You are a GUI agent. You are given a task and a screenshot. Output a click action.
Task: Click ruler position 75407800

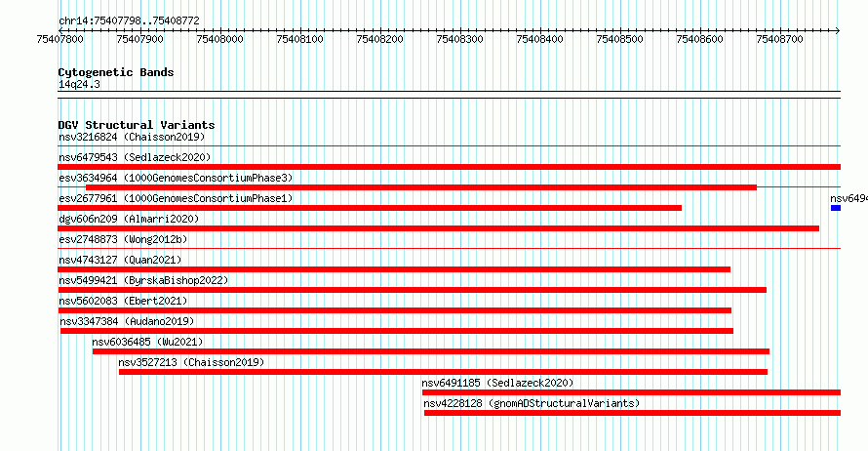click(x=59, y=39)
